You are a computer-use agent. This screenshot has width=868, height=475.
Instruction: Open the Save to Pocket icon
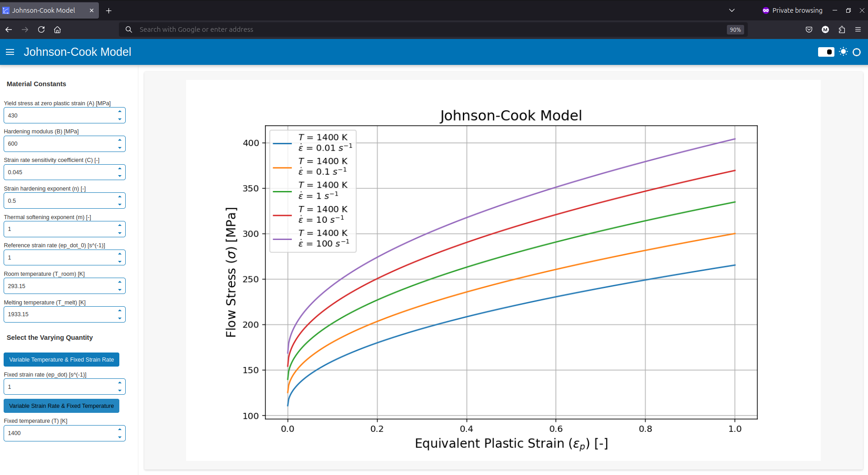809,29
